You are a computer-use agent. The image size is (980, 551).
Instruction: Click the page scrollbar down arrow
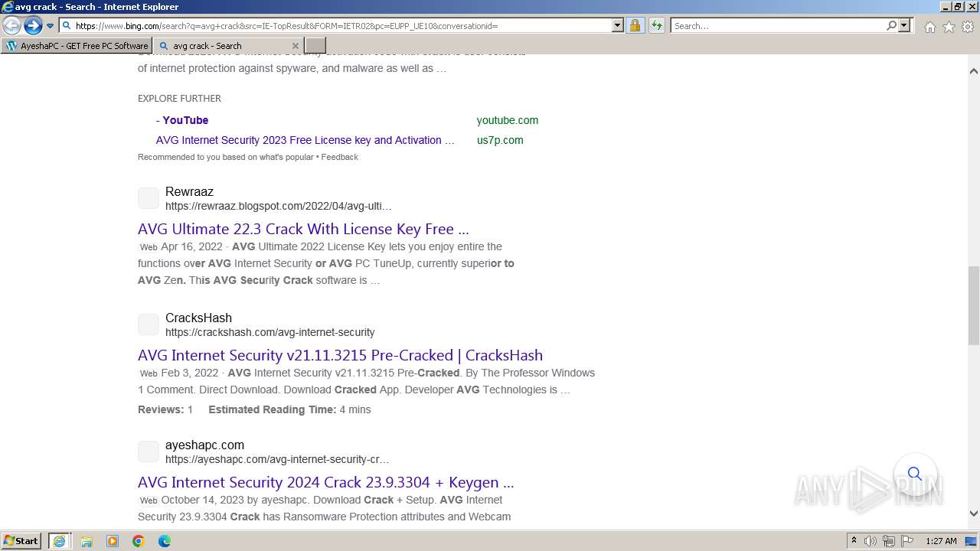point(974,514)
